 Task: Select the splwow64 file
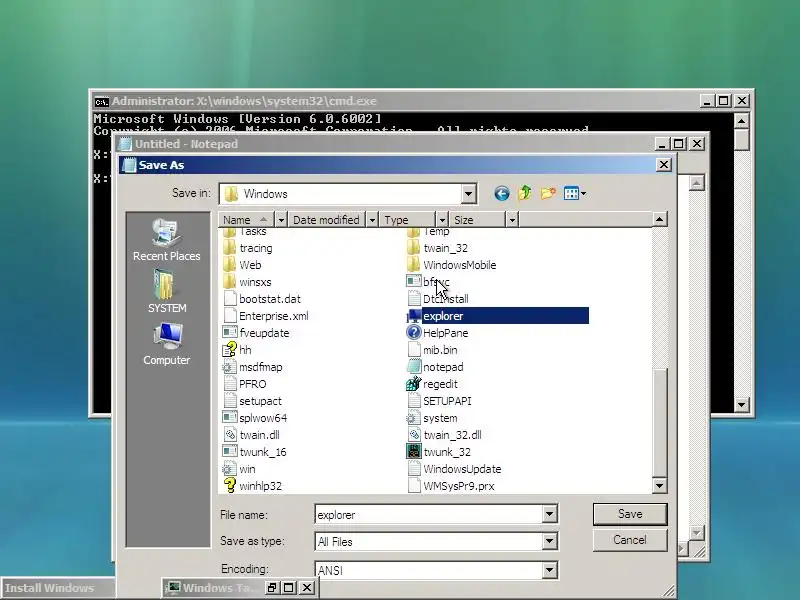[x=255, y=418]
